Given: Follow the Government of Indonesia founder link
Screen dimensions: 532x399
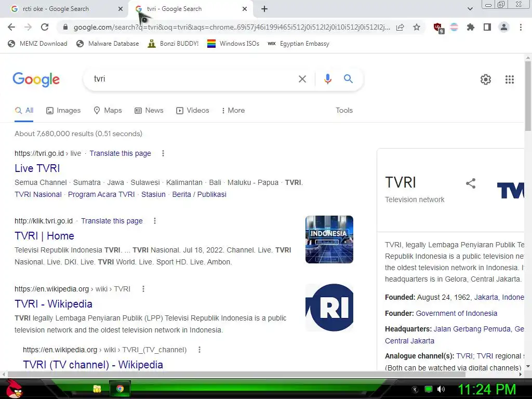Looking at the screenshot, I should [456, 313].
